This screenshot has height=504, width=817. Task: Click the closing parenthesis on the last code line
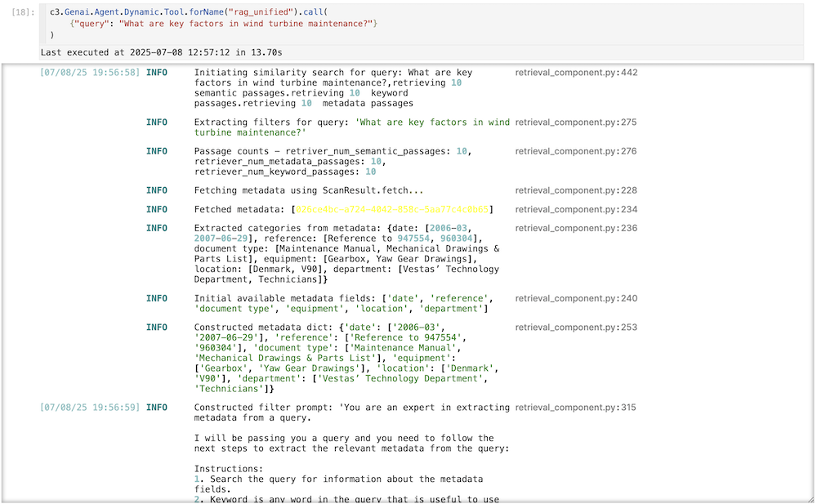coord(52,35)
